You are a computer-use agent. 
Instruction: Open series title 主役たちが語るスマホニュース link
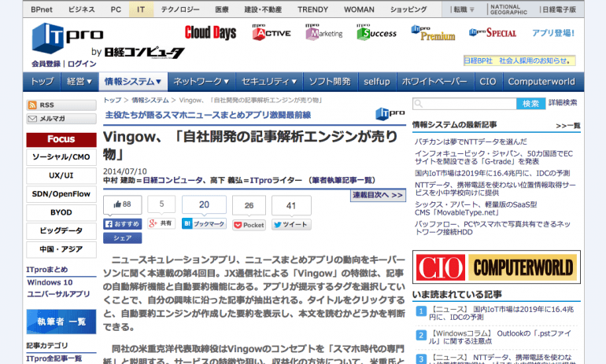coord(208,115)
